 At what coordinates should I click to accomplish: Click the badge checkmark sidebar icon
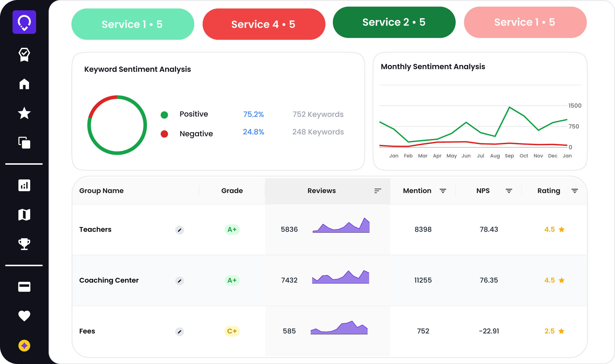pos(24,54)
